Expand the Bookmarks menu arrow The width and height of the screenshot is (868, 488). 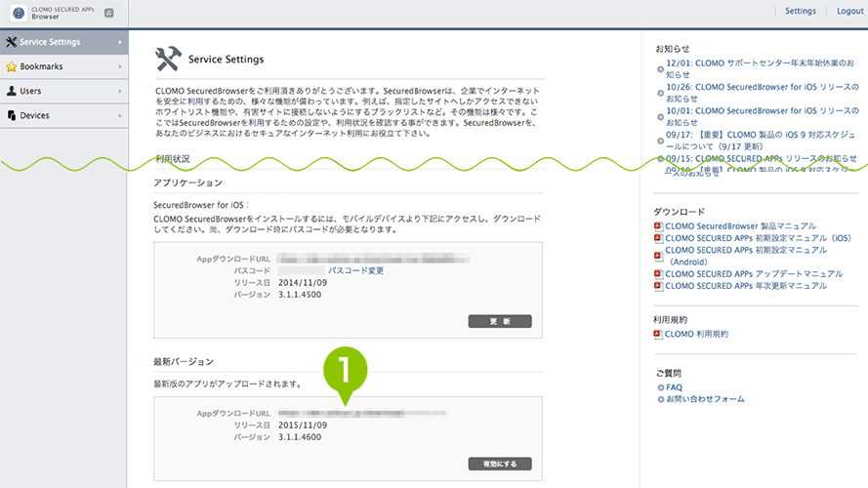[119, 67]
